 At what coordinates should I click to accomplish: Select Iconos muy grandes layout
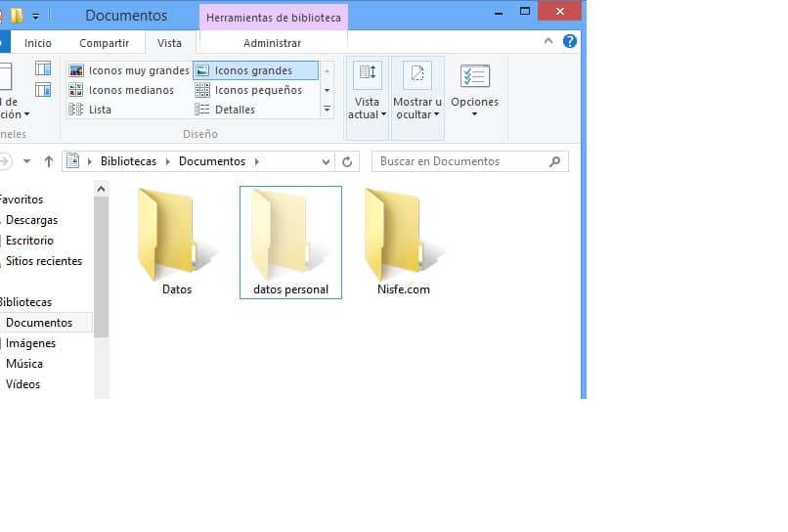(129, 70)
